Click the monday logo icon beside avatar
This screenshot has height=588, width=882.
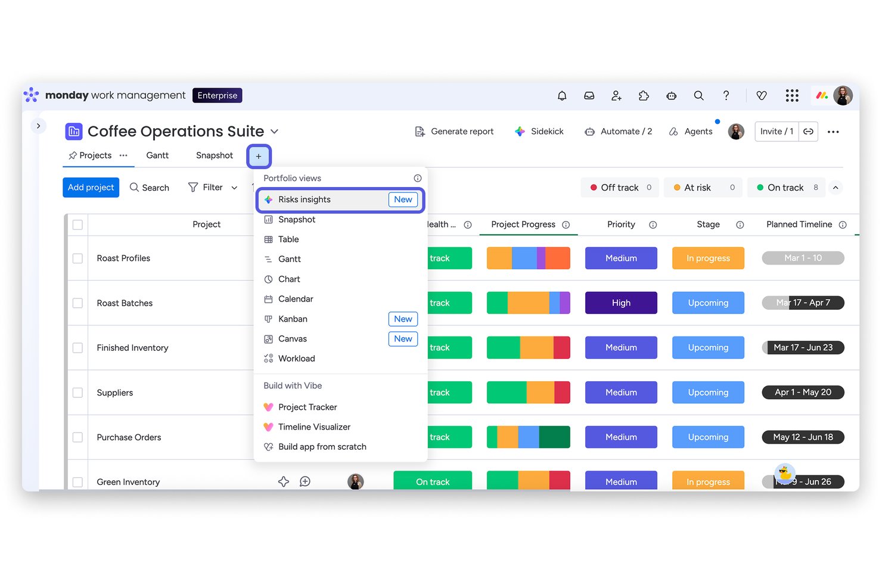tap(822, 95)
